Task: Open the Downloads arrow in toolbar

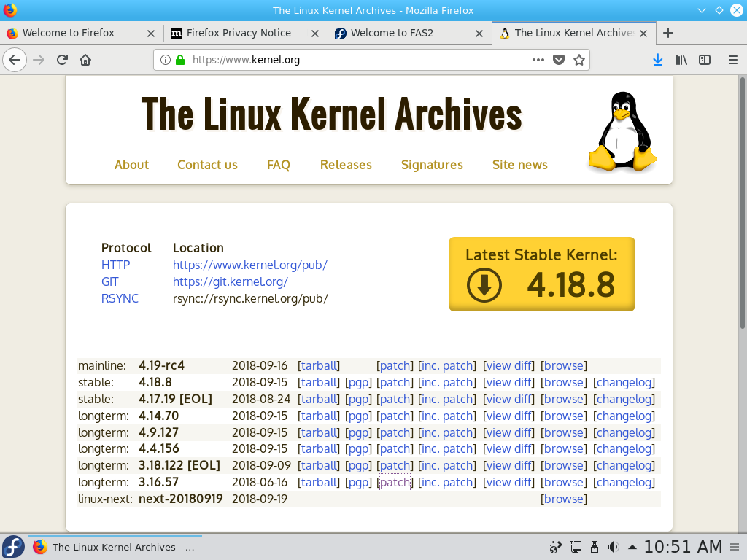Action: 658,60
